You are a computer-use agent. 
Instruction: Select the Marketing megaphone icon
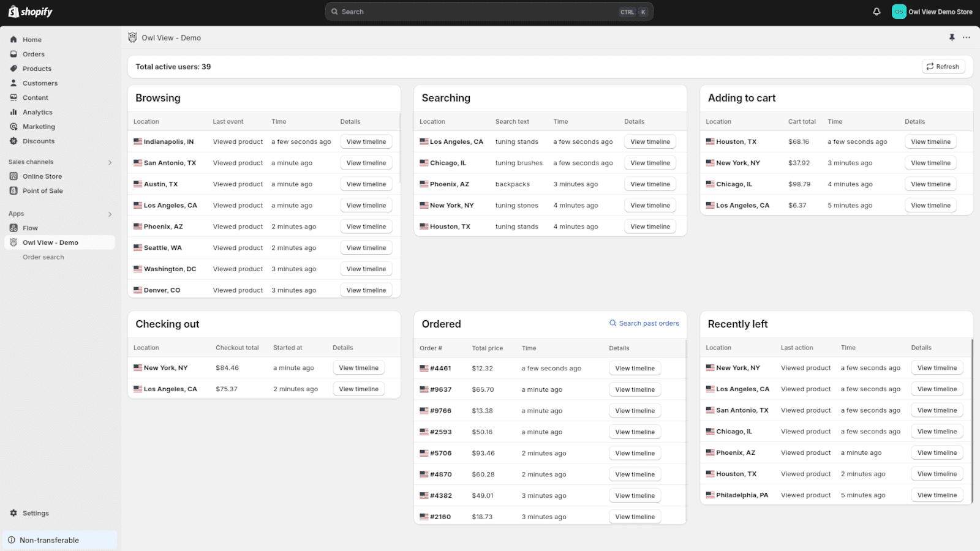click(x=13, y=126)
